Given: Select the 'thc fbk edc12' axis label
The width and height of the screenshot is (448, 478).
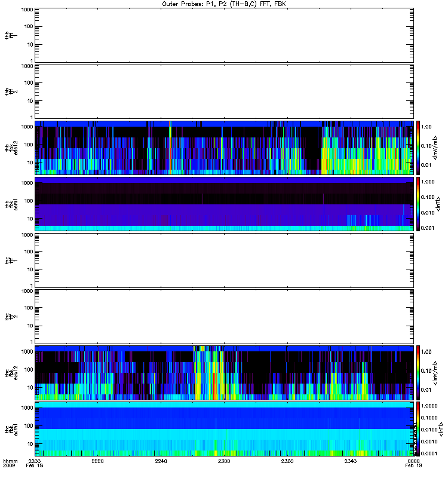Looking at the screenshot, I should [11, 373].
